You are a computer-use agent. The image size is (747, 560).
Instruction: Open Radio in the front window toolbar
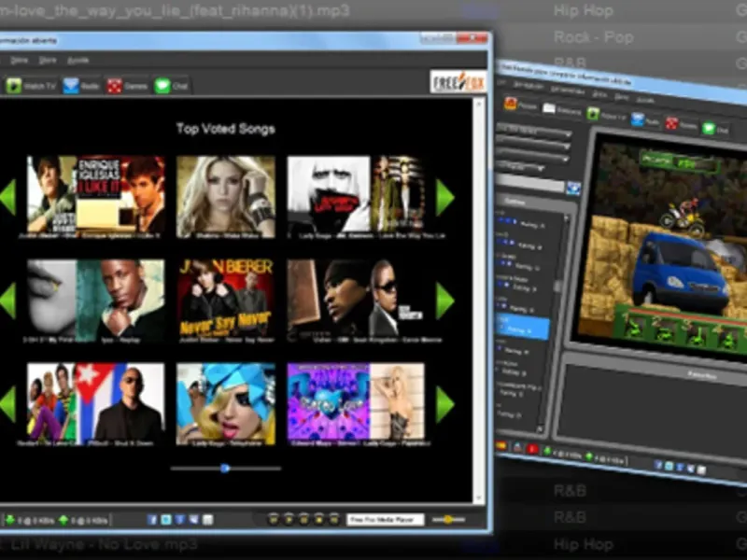pyautogui.click(x=81, y=86)
